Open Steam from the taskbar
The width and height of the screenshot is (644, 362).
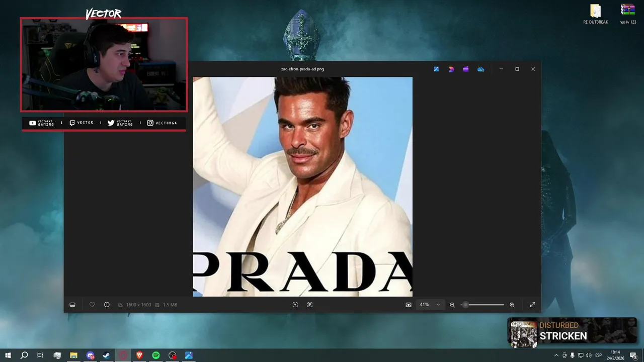pyautogui.click(x=107, y=355)
